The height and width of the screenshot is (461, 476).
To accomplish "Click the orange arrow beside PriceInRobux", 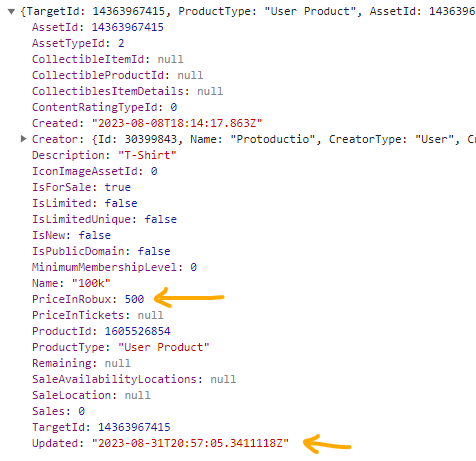I will (x=189, y=297).
